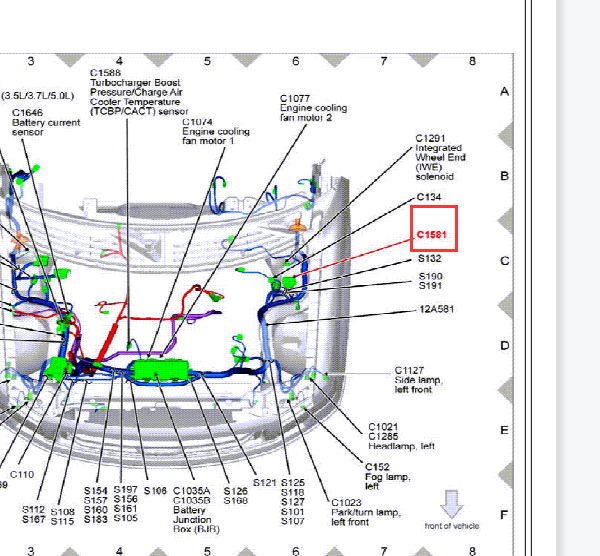Click the S112 splice label
This screenshot has height=556, width=600.
(x=34, y=509)
